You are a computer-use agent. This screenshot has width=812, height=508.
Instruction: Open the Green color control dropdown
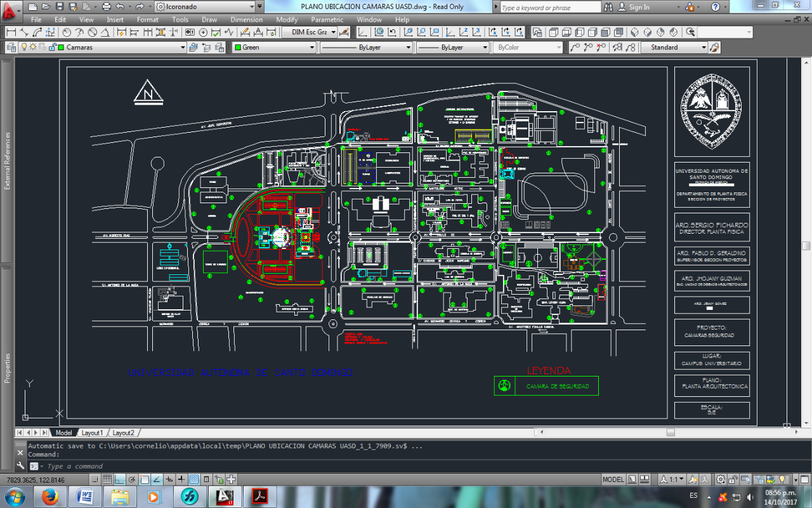[311, 48]
